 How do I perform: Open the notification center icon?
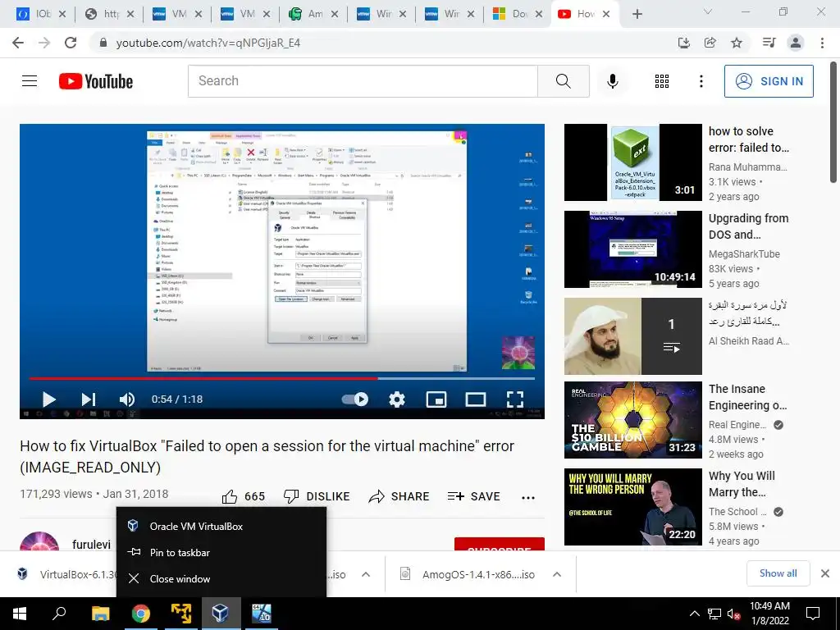tap(813, 614)
